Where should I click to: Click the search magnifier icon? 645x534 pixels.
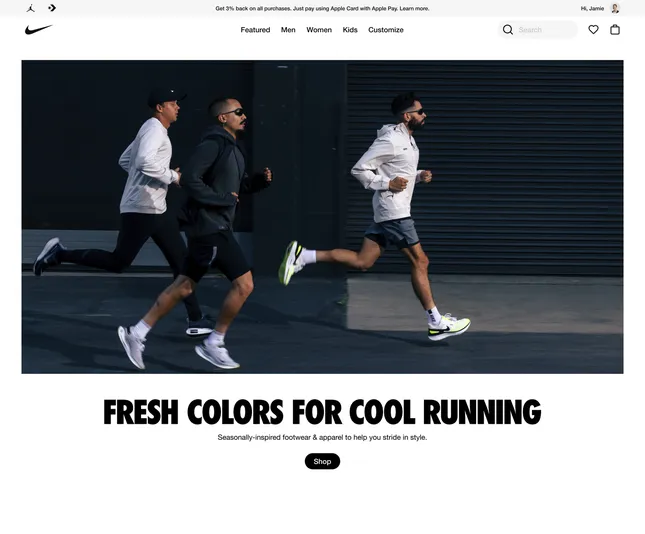[x=508, y=30]
